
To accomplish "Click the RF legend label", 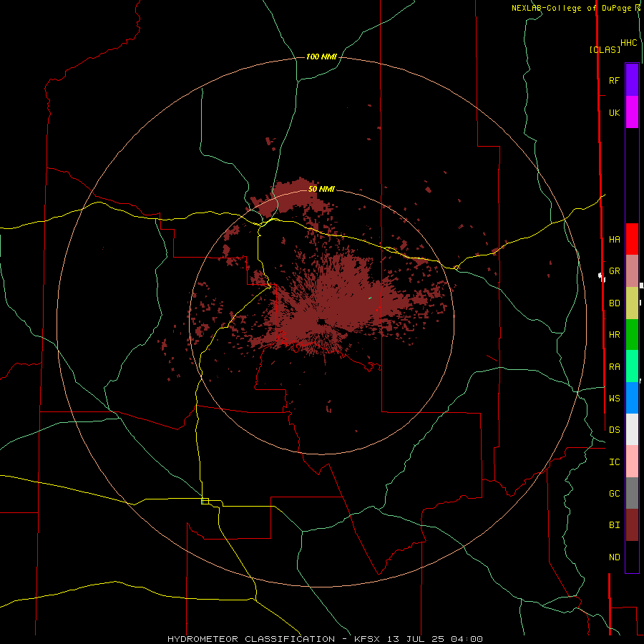I will coord(614,80).
